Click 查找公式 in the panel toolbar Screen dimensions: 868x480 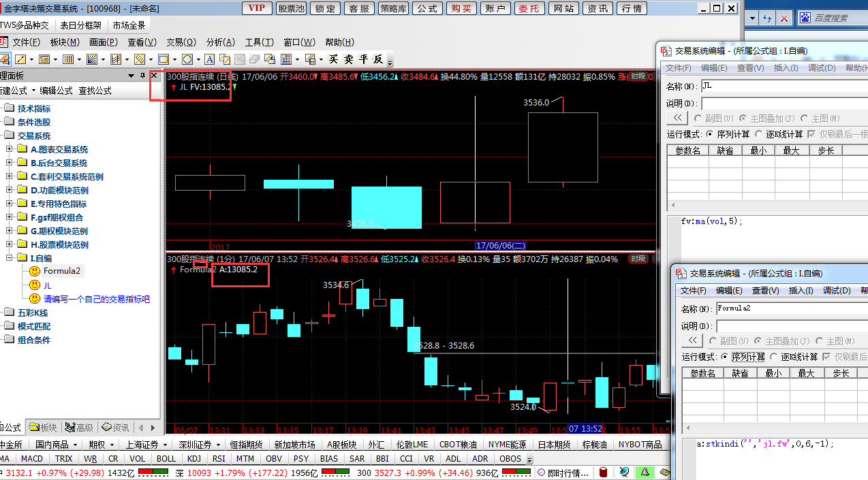click(95, 91)
